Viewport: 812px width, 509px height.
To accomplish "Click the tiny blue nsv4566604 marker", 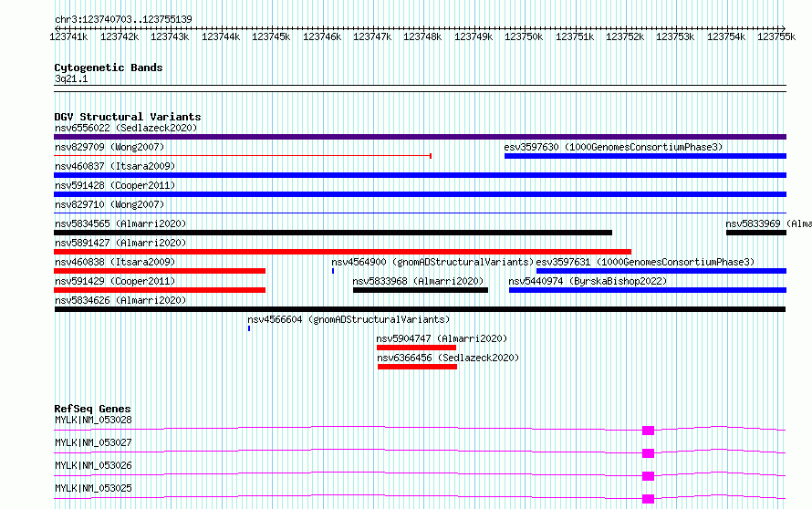I will pyautogui.click(x=249, y=328).
